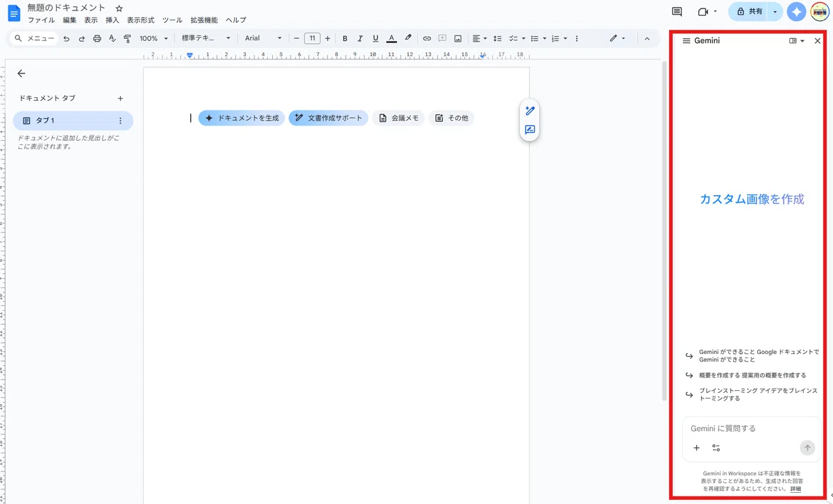
Task: Open the 編集 menu
Action: point(69,20)
